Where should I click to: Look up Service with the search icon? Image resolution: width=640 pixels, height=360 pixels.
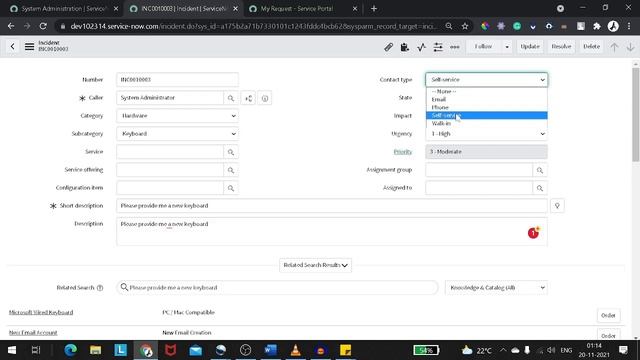pos(231,152)
